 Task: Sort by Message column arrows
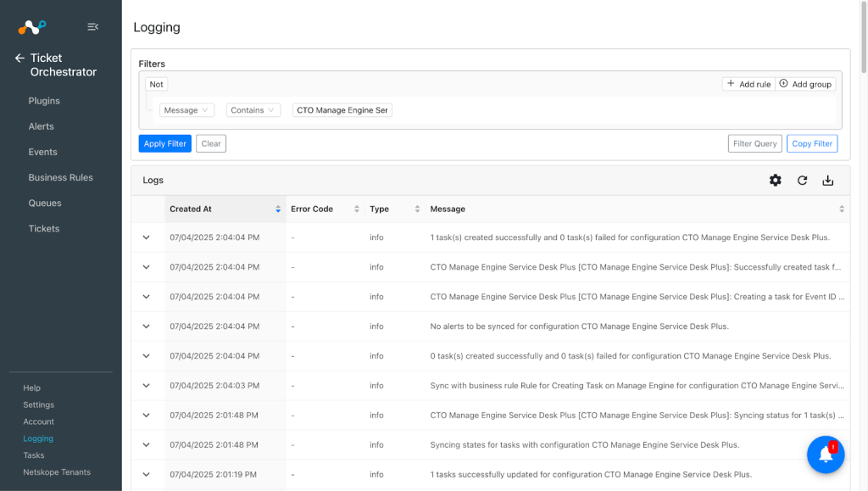click(842, 209)
